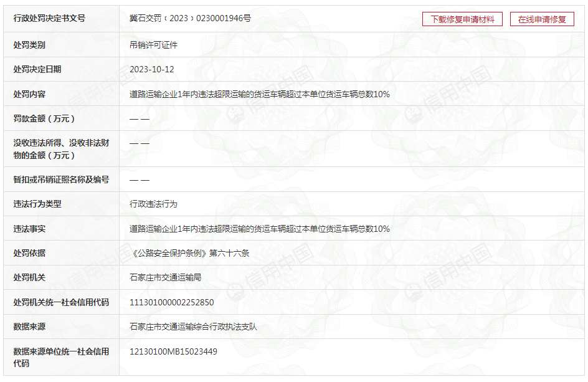
Task: Click the 没收违法所得 label cell
Action: tap(61, 149)
